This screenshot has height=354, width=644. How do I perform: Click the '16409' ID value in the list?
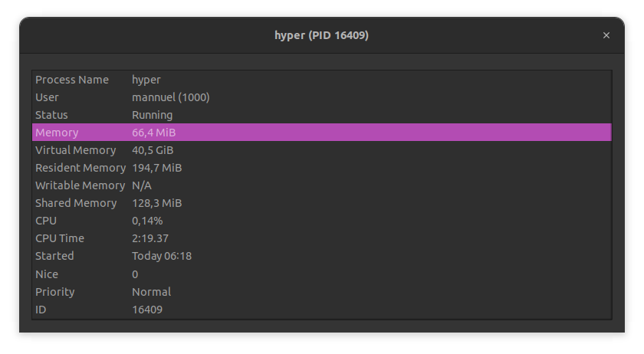pos(147,310)
